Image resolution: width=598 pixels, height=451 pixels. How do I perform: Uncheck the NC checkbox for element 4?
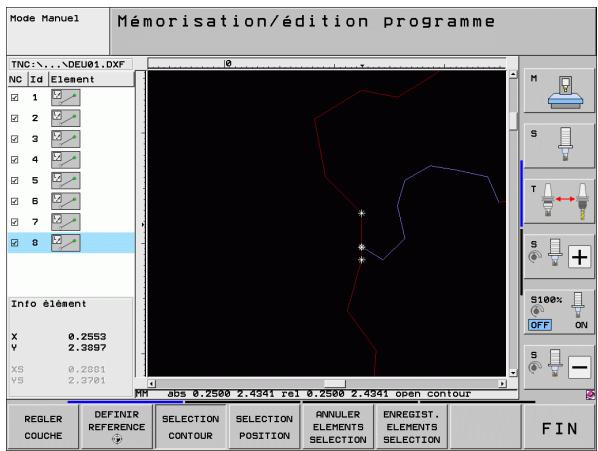14,160
